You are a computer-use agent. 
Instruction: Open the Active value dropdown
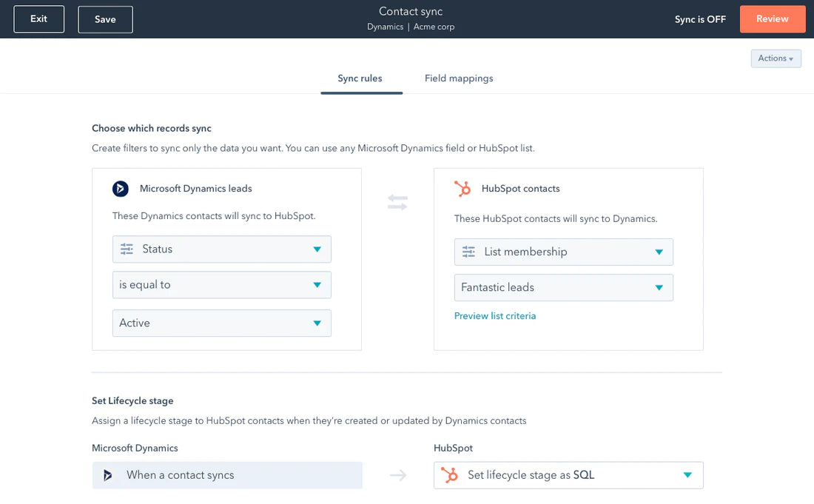pos(317,323)
